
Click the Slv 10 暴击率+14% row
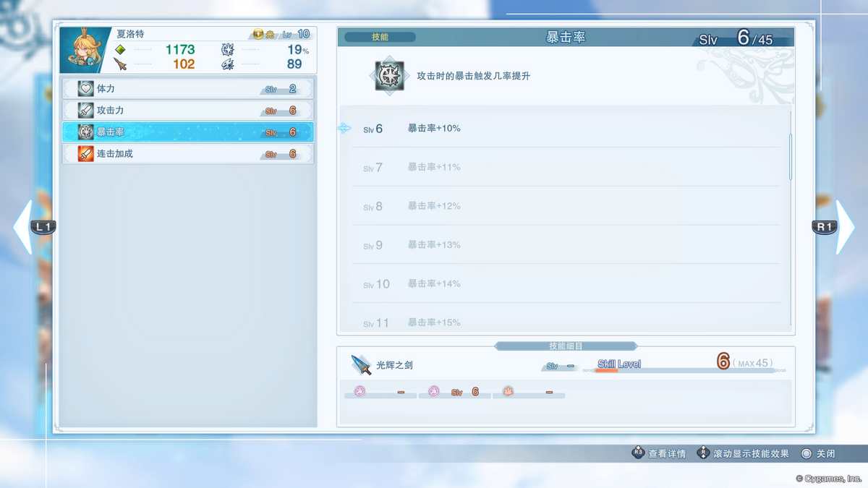(x=566, y=284)
